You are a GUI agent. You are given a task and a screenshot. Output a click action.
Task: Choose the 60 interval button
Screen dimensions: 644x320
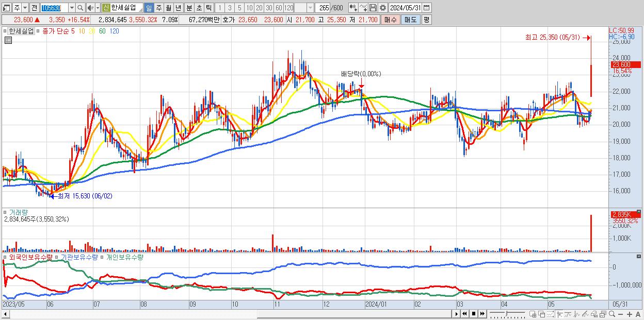click(279, 8)
